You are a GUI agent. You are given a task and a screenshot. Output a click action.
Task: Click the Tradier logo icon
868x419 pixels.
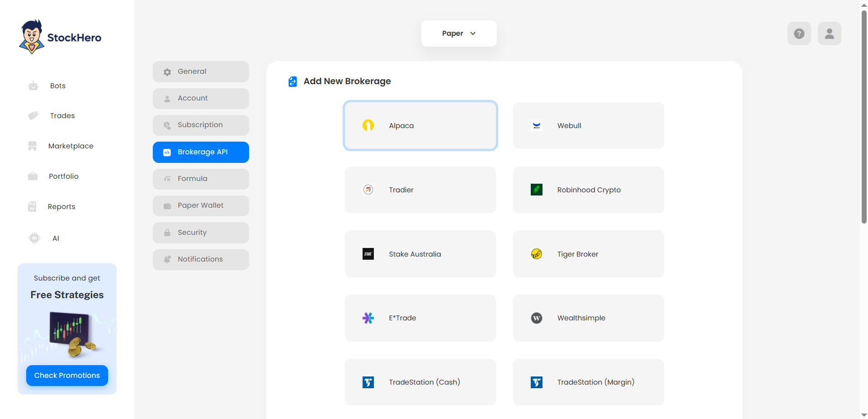click(368, 190)
